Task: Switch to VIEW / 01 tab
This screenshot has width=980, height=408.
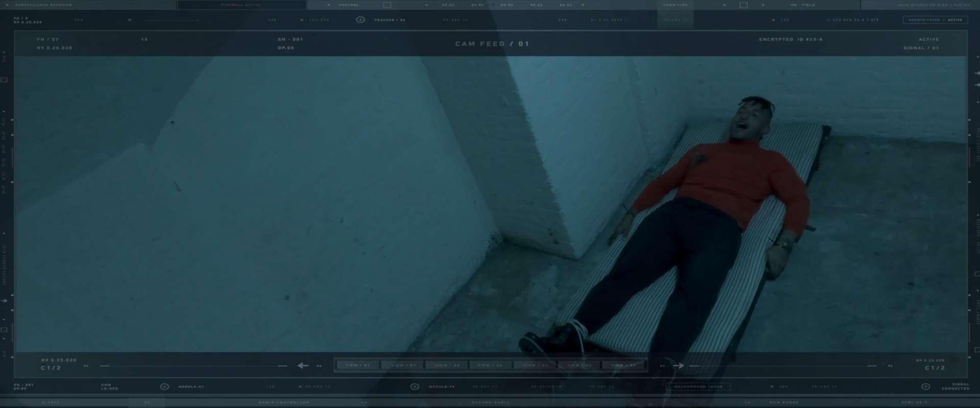Action: click(x=357, y=365)
